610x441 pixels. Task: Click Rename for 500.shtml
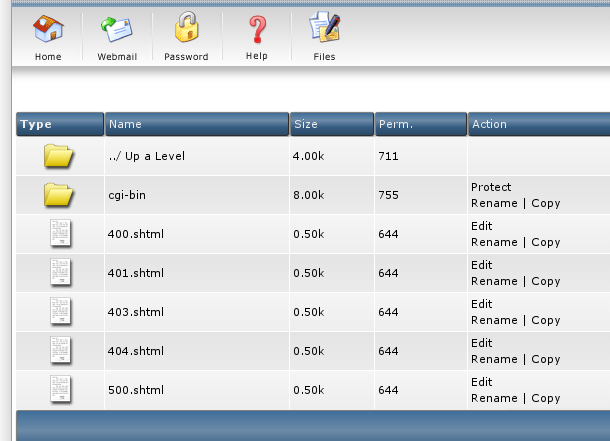(494, 398)
